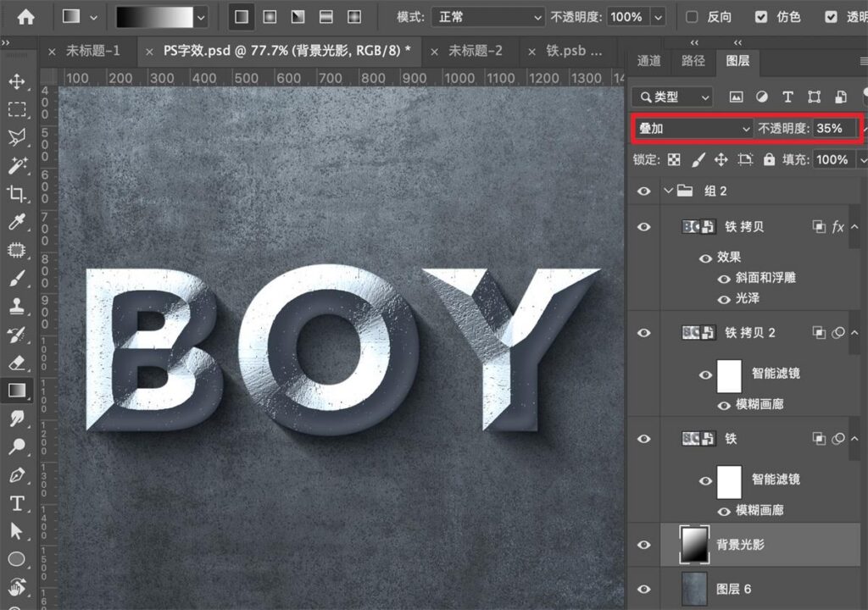Switch to the 未标题-2 document tab
Screen dimensions: 868x610
(x=476, y=51)
